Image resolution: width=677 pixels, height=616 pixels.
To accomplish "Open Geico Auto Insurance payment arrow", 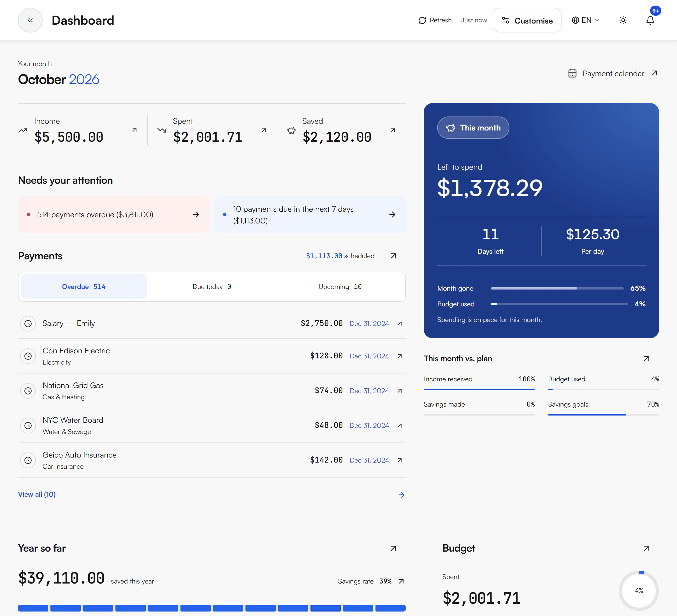I will [400, 460].
